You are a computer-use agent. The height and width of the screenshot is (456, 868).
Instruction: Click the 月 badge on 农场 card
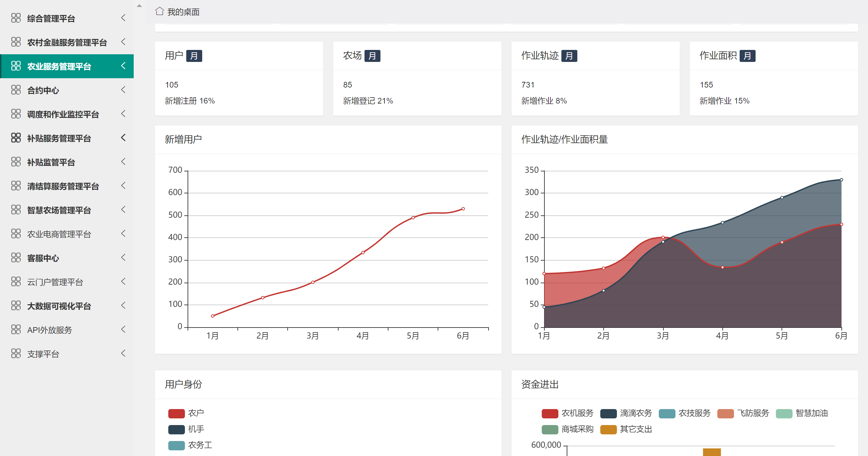(372, 56)
